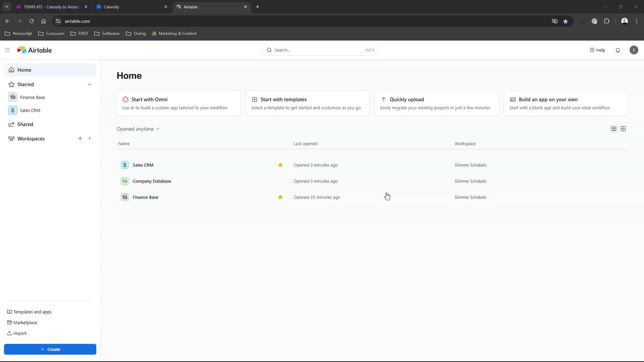The width and height of the screenshot is (644, 362).
Task: Click Slimme Schakels for Company Database
Action: pyautogui.click(x=470, y=181)
